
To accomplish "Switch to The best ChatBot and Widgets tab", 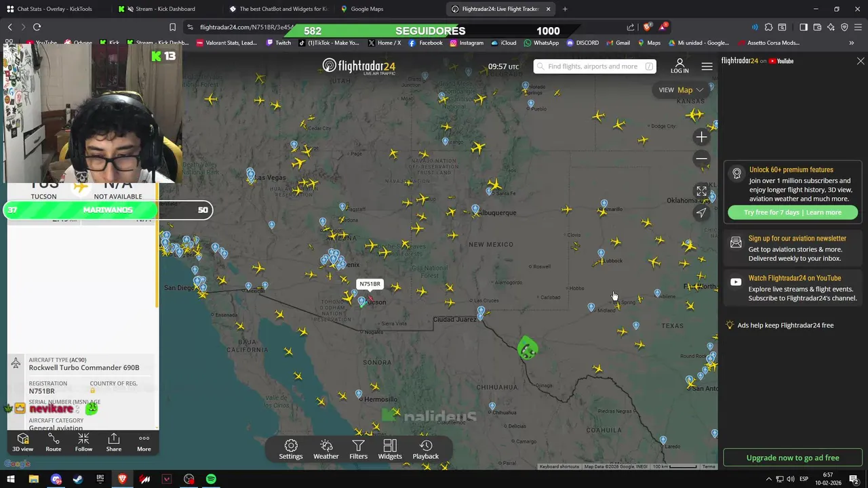I will click(278, 9).
